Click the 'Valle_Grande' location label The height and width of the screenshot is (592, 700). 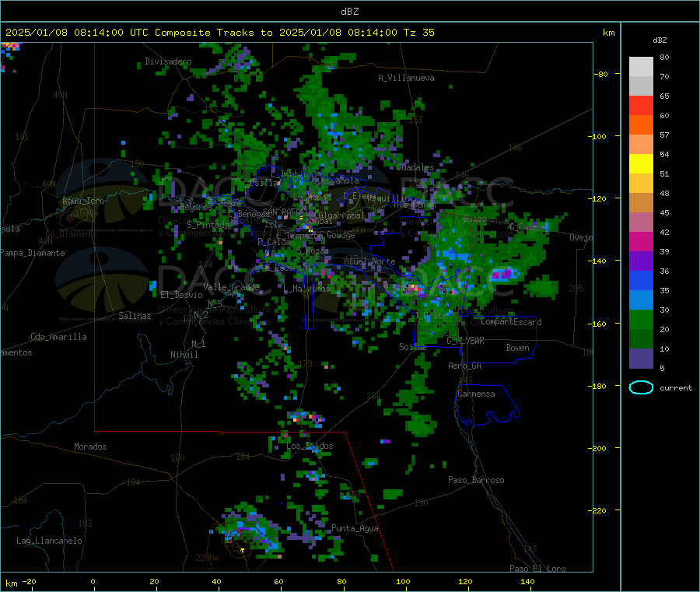tap(231, 287)
